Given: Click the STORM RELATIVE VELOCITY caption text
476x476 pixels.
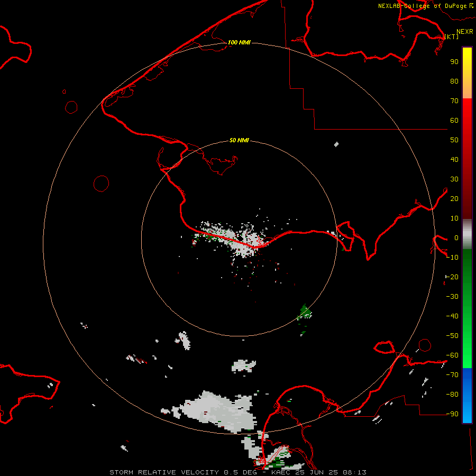Looking at the screenshot, I should tap(164, 472).
